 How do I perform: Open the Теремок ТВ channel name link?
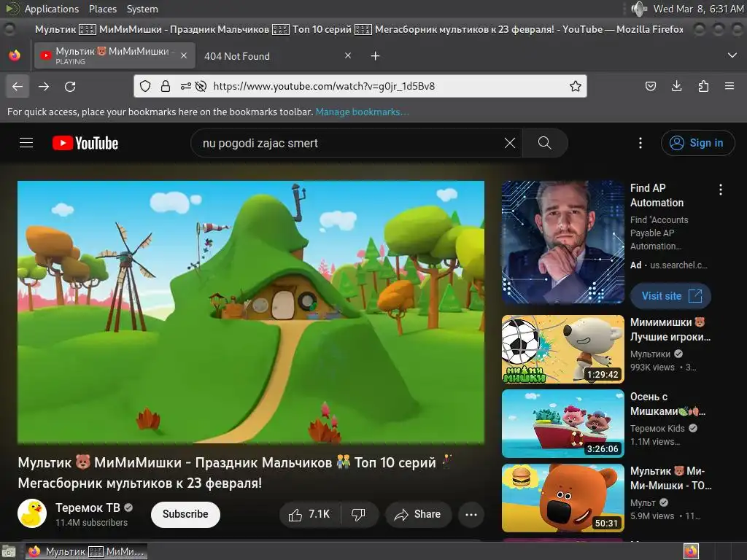88,507
